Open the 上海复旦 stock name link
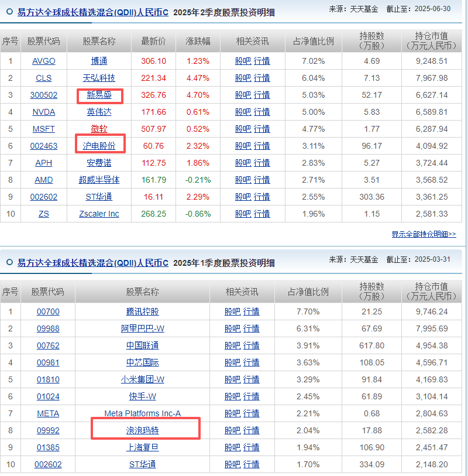Image resolution: width=468 pixels, height=476 pixels. 142,448
